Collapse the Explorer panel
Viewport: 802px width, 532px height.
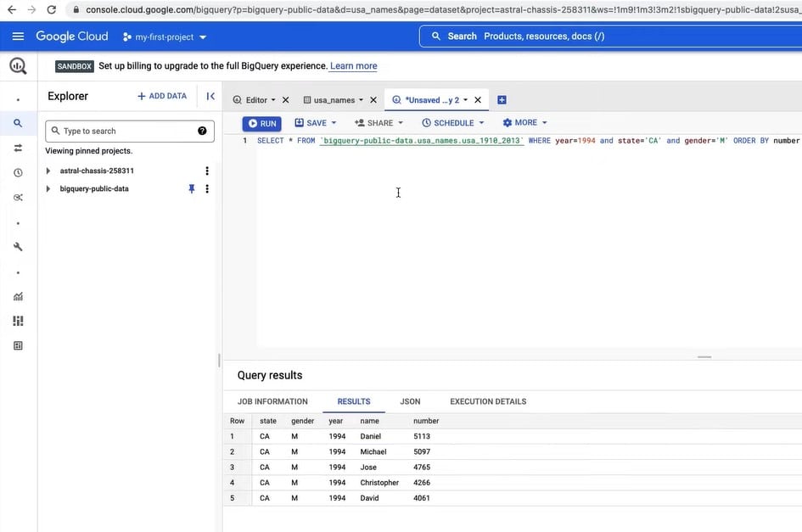click(210, 96)
